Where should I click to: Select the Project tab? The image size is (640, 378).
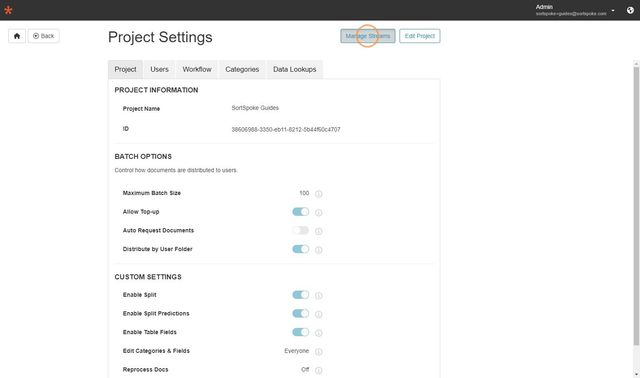click(125, 69)
